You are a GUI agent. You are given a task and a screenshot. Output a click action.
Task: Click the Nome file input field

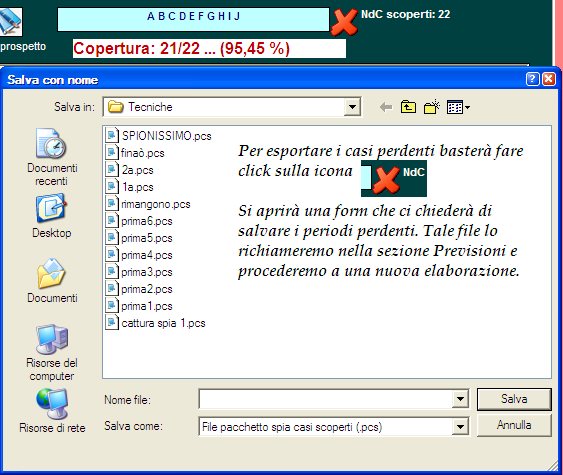pos(326,399)
